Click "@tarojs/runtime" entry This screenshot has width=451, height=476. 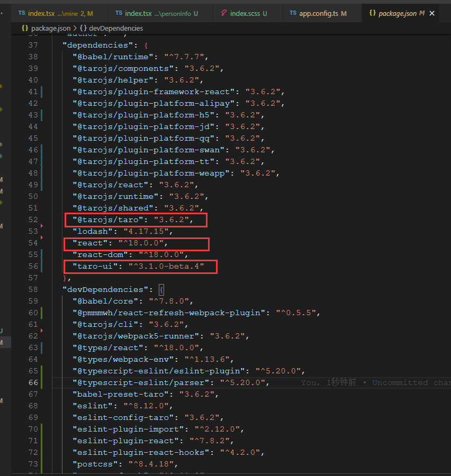pos(140,196)
